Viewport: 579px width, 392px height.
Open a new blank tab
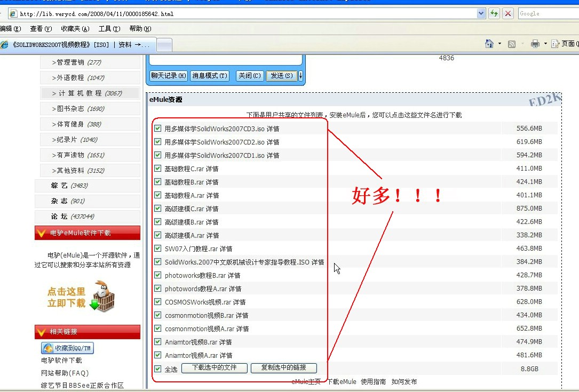pyautogui.click(x=165, y=45)
